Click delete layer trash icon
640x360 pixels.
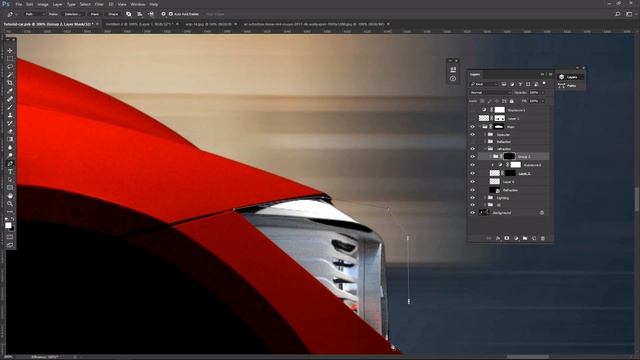coord(543,238)
